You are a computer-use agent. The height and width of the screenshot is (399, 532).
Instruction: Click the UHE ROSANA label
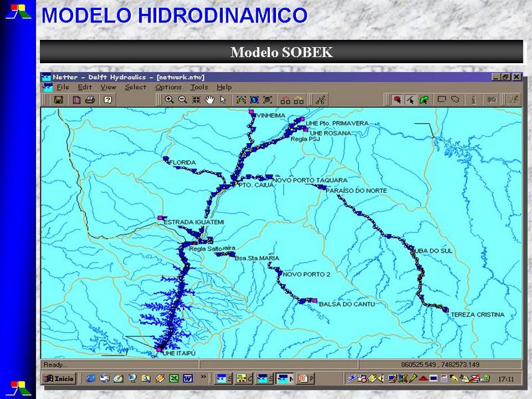(x=331, y=134)
